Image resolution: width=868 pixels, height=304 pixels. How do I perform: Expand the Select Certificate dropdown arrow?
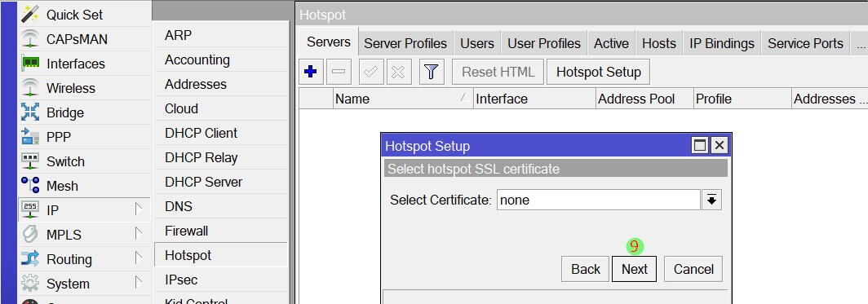pyautogui.click(x=712, y=200)
